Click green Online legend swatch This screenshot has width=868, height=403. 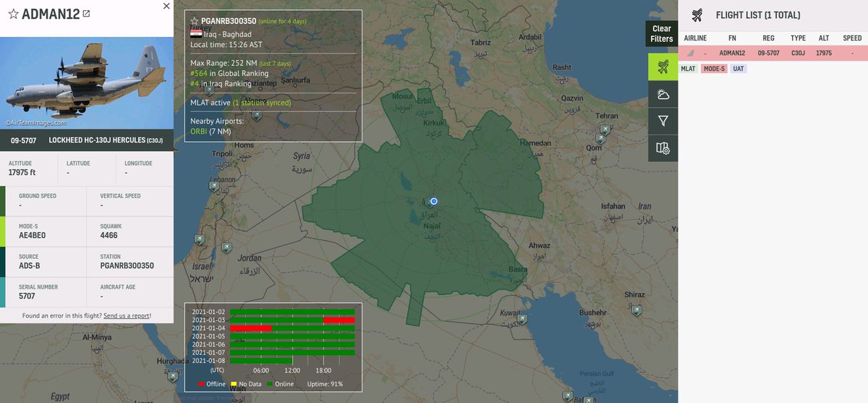(x=269, y=383)
